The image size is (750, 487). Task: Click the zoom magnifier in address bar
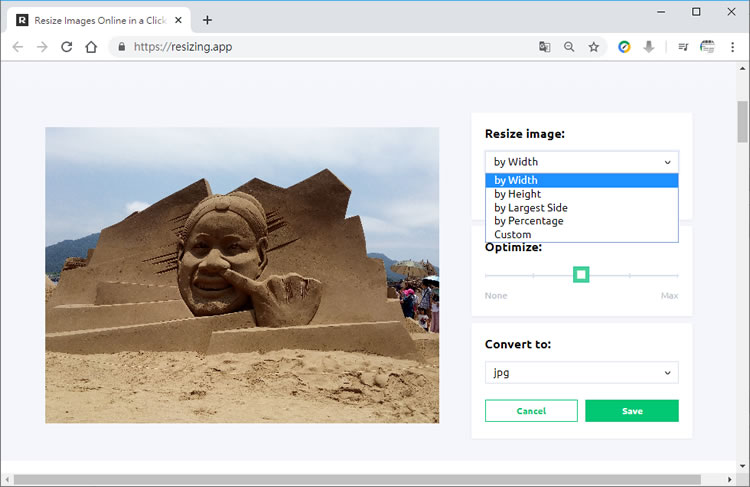pyautogui.click(x=569, y=46)
